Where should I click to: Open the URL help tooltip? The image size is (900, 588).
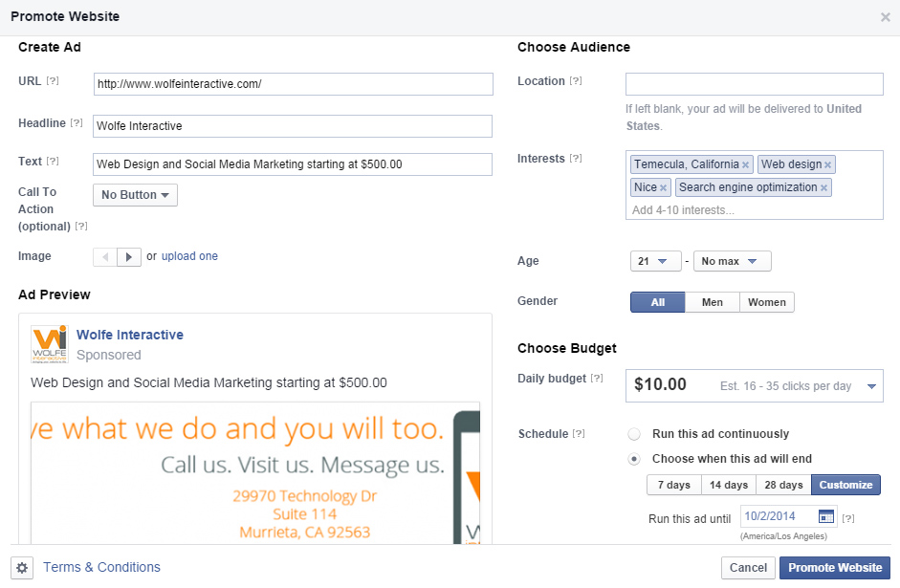(53, 81)
